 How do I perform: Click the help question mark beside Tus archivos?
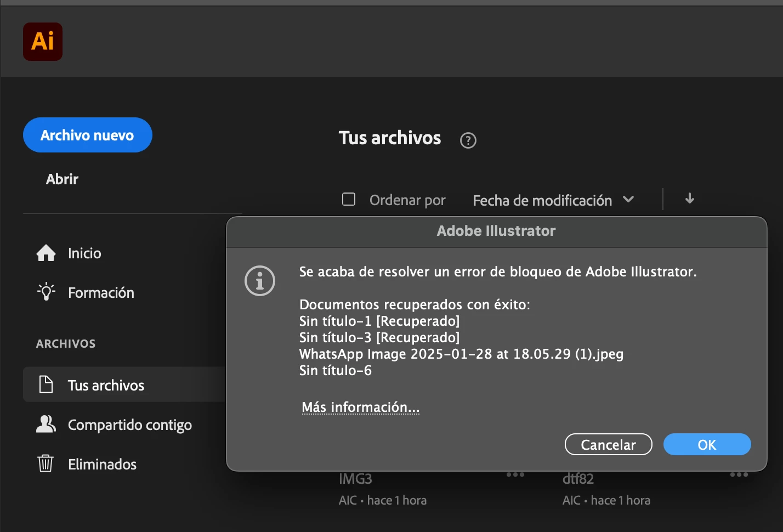point(468,140)
